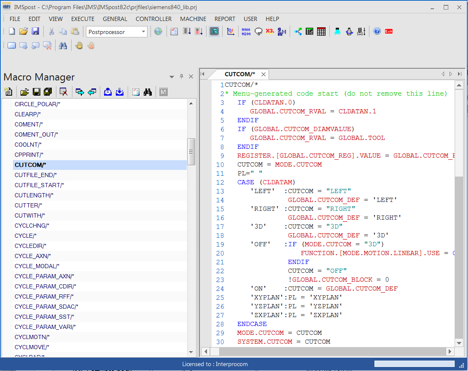Open the EXECUTE menu
The image size is (468, 371).
point(83,19)
